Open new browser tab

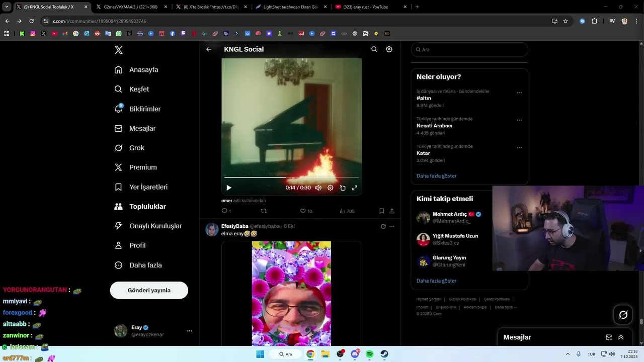[417, 7]
